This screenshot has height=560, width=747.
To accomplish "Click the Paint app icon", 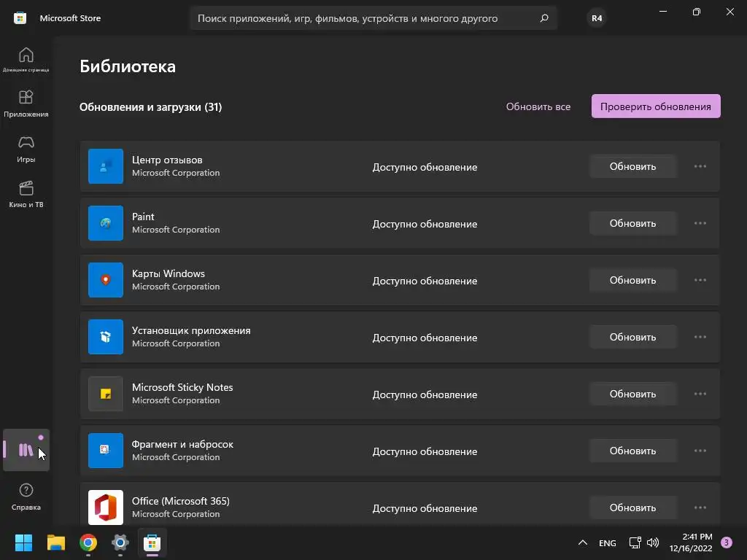I will tap(106, 223).
